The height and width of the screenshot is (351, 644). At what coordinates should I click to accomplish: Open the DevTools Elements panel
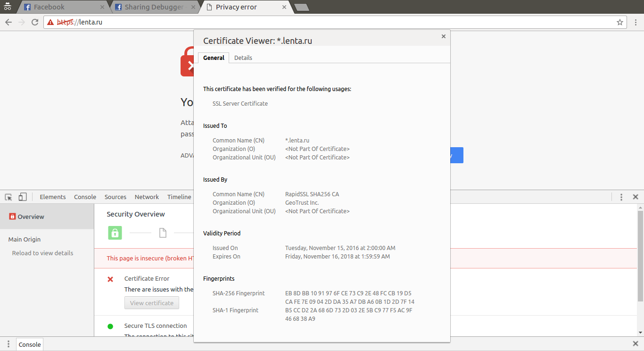tap(53, 197)
